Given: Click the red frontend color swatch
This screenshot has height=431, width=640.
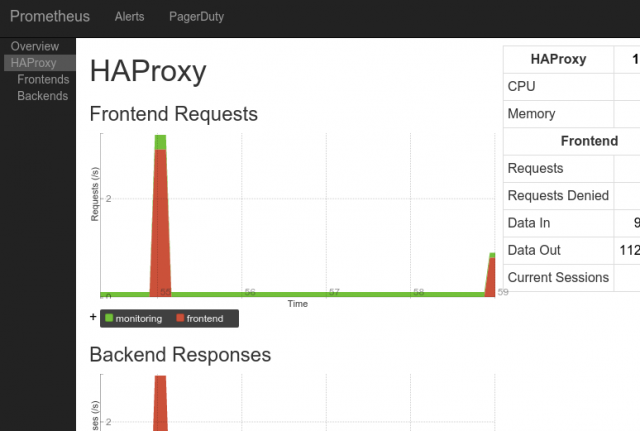Looking at the screenshot, I should click(x=180, y=318).
